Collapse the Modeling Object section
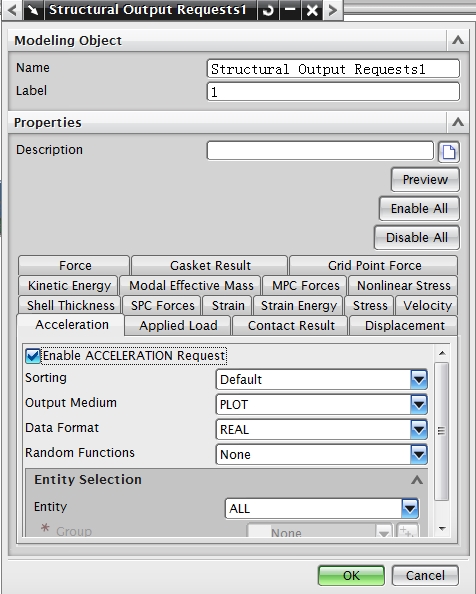Image resolution: width=476 pixels, height=594 pixels. 458,40
